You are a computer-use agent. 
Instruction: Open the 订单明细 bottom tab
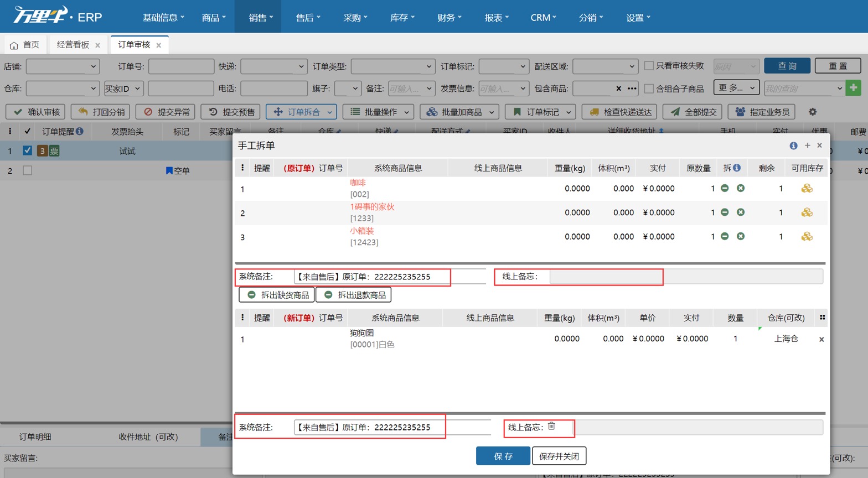click(35, 437)
